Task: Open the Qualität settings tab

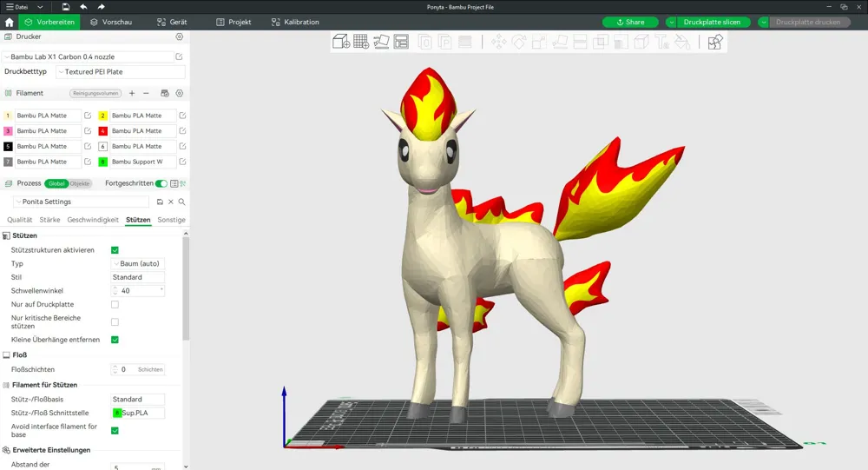Action: click(x=19, y=220)
